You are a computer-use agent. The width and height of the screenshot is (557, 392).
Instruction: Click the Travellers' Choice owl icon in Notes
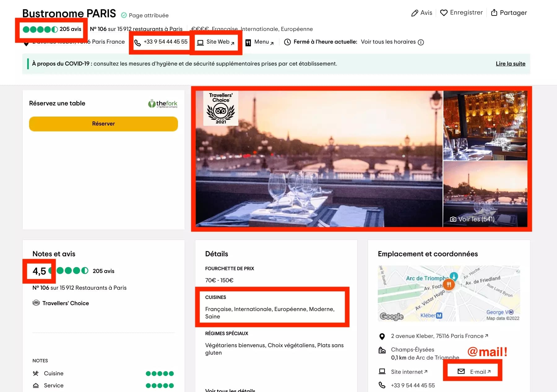tap(36, 303)
